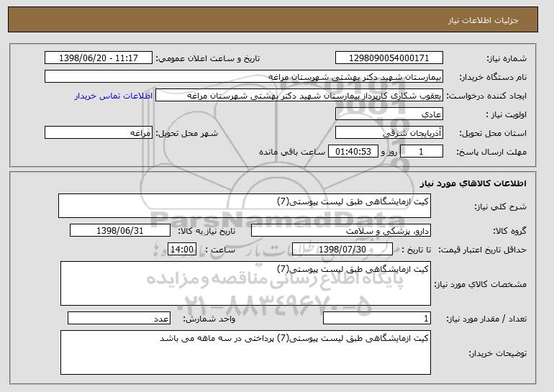The width and height of the screenshot is (554, 392).
Task: Click the time field showing 14:00
Action: (x=182, y=250)
